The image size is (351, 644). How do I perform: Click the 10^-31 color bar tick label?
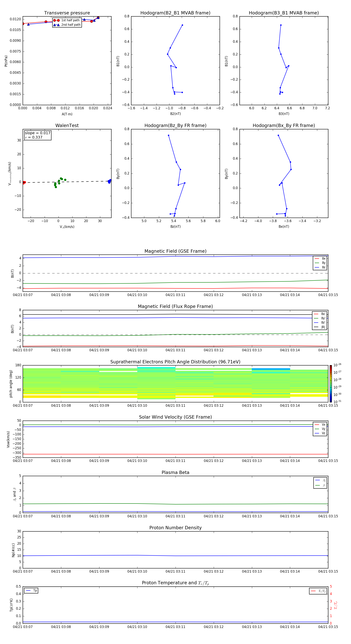[x=337, y=402]
